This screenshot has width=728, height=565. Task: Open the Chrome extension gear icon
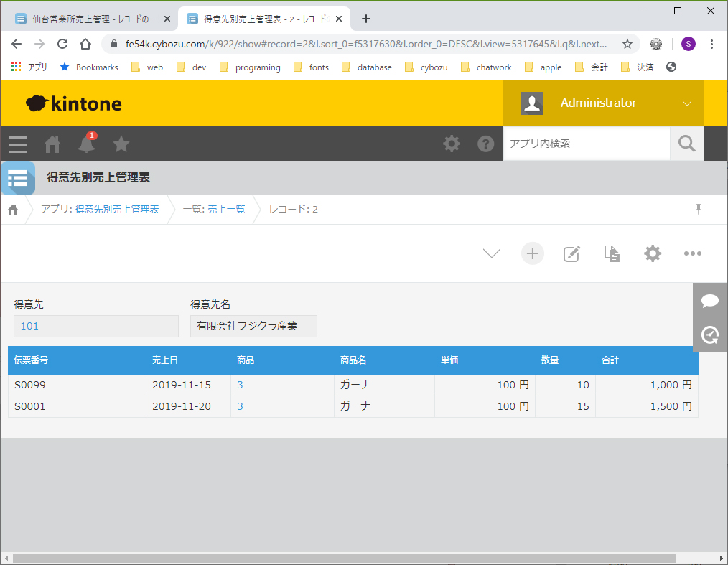click(656, 44)
